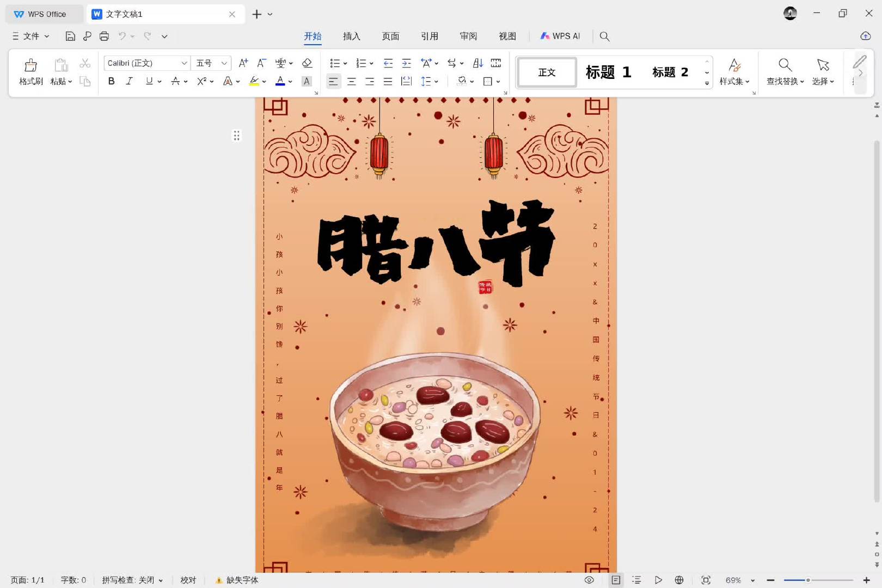The height and width of the screenshot is (588, 882).
Task: Click the print icon in quick toolbar
Action: click(x=104, y=36)
